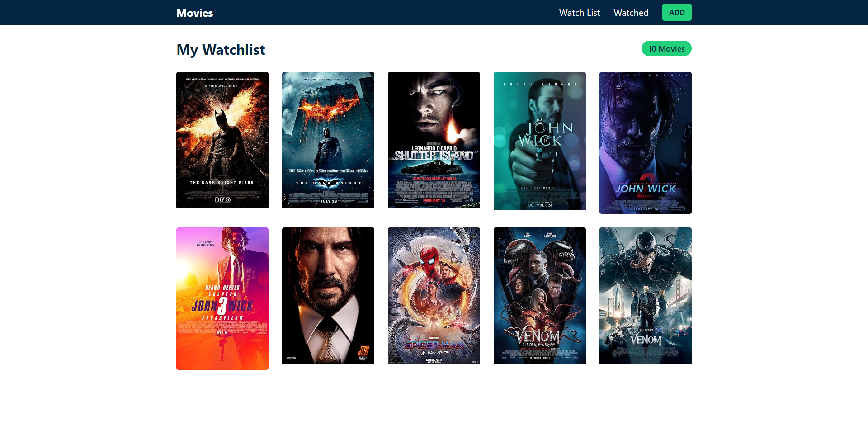
Task: Select The Dark Knight Rises poster
Action: tap(222, 140)
